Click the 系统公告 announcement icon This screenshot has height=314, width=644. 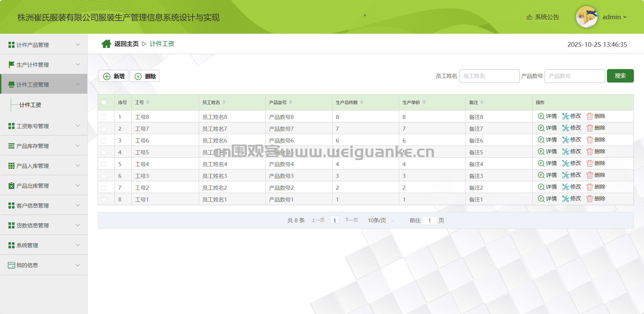529,17
